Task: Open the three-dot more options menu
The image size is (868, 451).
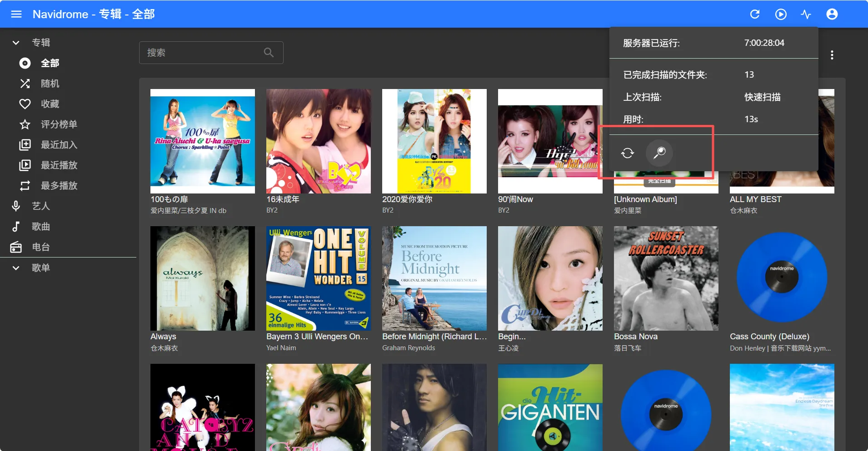Action: coord(832,55)
